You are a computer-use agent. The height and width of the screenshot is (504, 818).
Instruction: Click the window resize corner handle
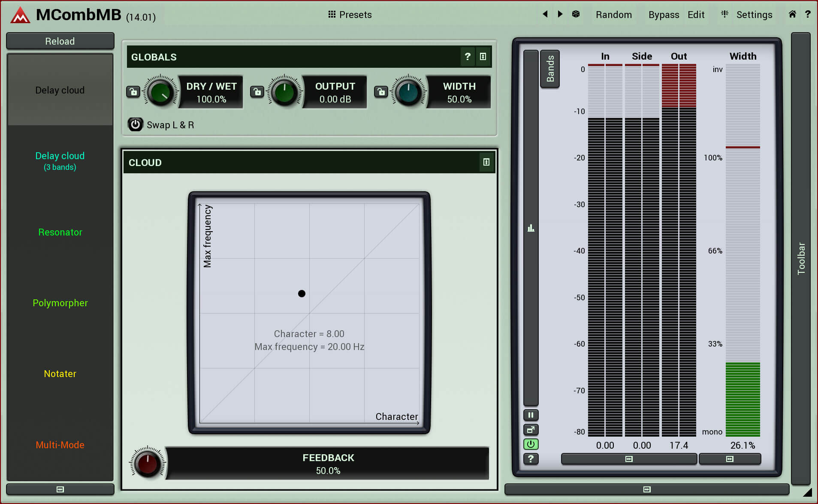pyautogui.click(x=807, y=492)
